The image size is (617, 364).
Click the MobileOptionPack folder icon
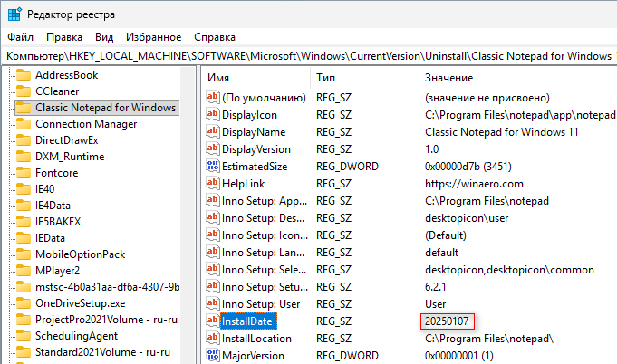(x=24, y=254)
